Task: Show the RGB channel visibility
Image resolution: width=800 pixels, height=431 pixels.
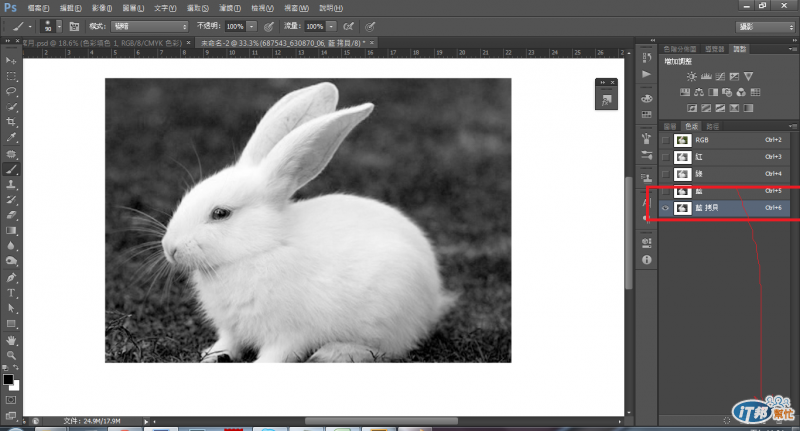Action: pyautogui.click(x=666, y=141)
